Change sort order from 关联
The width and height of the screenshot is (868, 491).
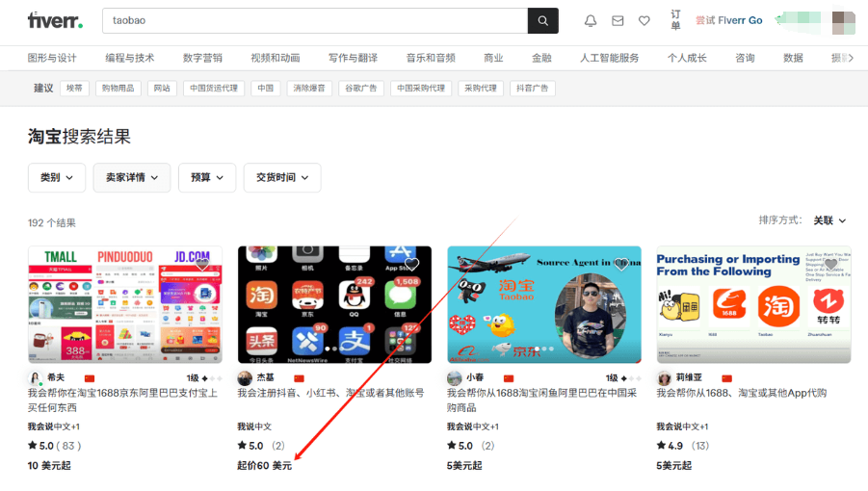coord(829,220)
